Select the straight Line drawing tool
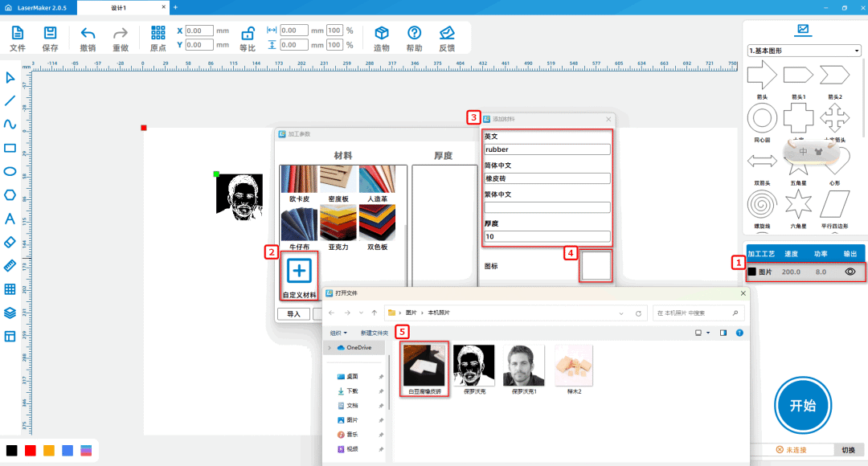This screenshot has height=466, width=868. (10, 100)
